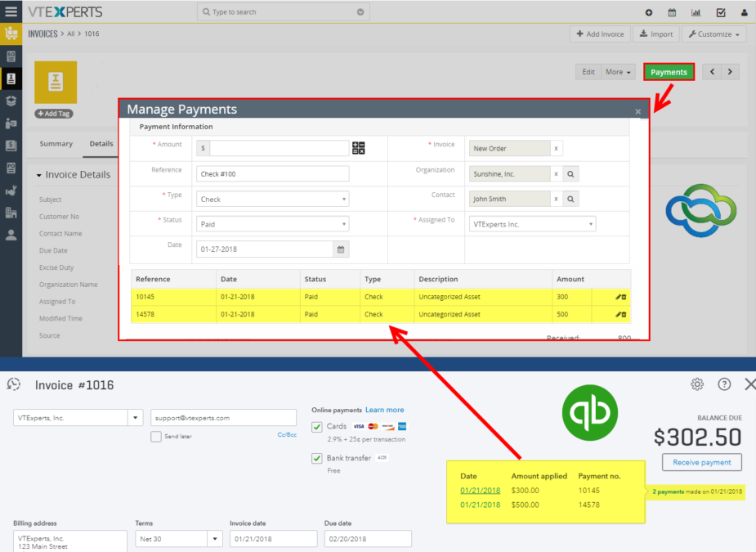Open the payment Type dropdown

(x=272, y=199)
